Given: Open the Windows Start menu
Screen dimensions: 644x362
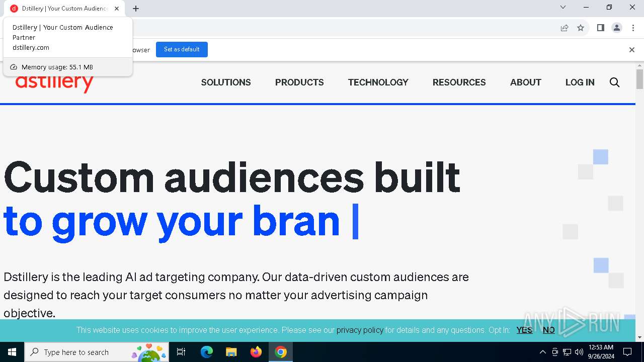Looking at the screenshot, I should [x=12, y=352].
